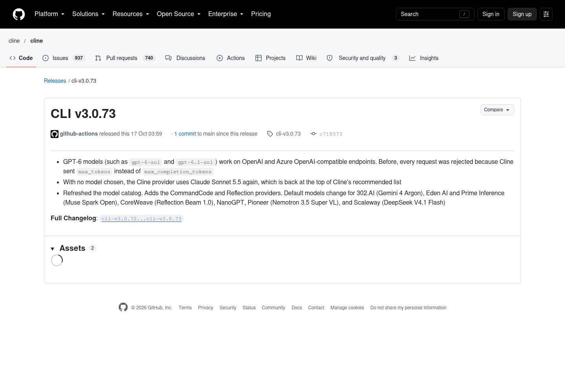Click the GitHub logo in the header
This screenshot has height=392, width=565.
coord(19,14)
